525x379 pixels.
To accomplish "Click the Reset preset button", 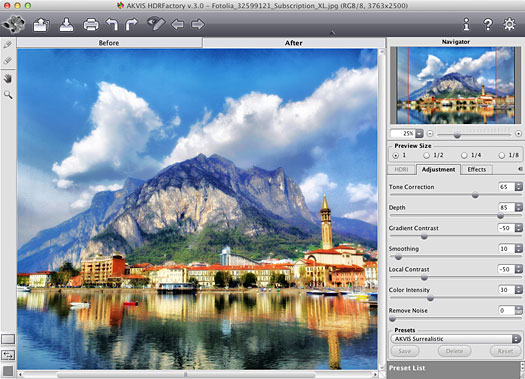I will click(x=505, y=351).
